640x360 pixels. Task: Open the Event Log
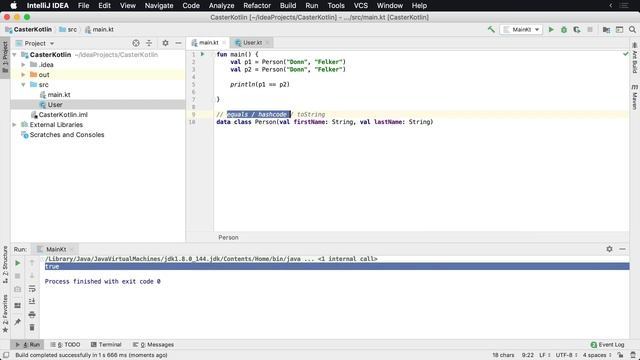(x=607, y=344)
